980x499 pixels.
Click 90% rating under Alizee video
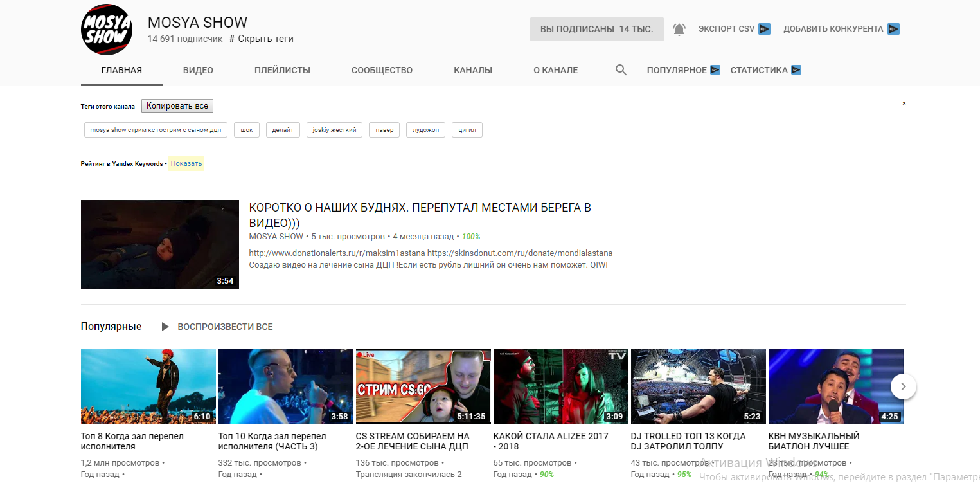(x=547, y=475)
